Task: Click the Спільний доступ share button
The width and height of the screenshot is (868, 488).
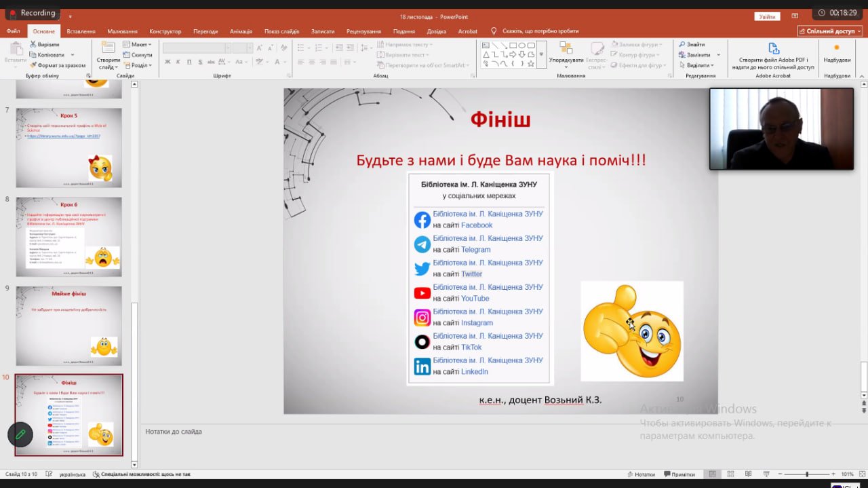Action: tap(830, 31)
